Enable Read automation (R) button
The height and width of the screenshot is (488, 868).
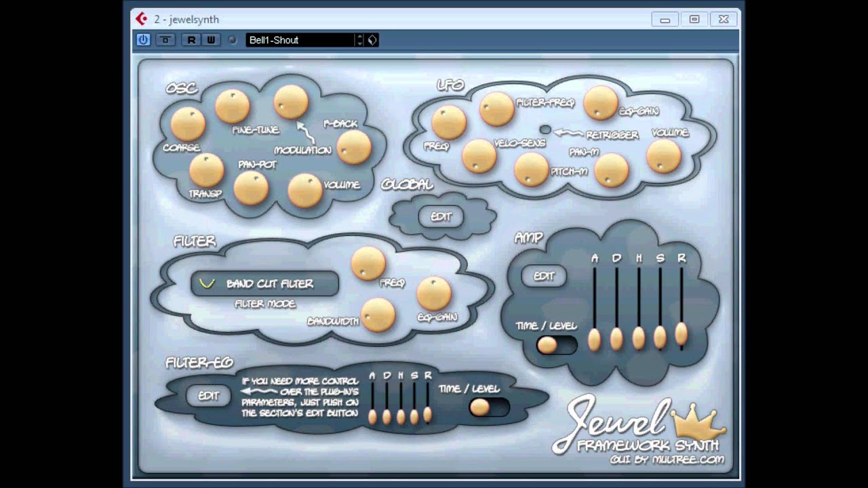[x=191, y=40]
